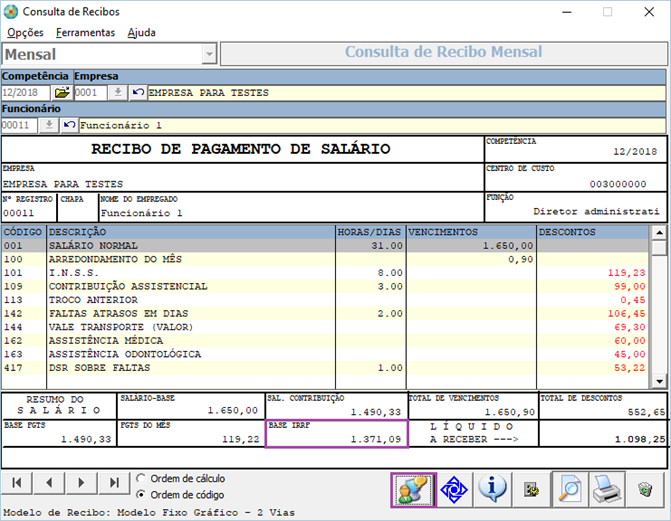Screen dimensions: 671x521
Task: Select the DSR SOBRE FALTAS row
Action: [x=325, y=368]
